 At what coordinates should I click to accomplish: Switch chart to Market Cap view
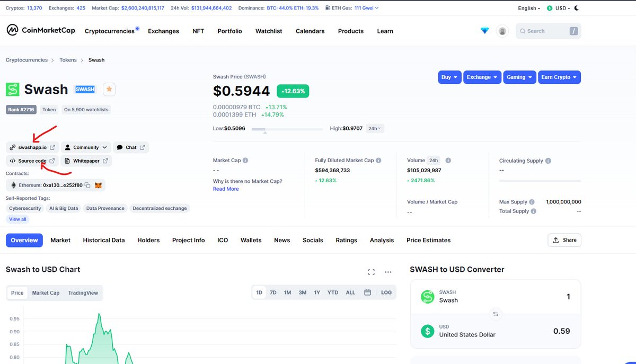pos(46,293)
